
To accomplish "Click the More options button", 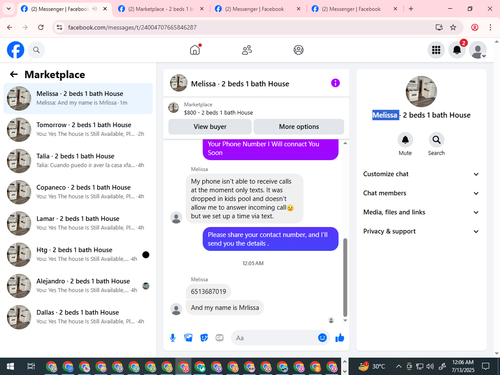I will [299, 127].
